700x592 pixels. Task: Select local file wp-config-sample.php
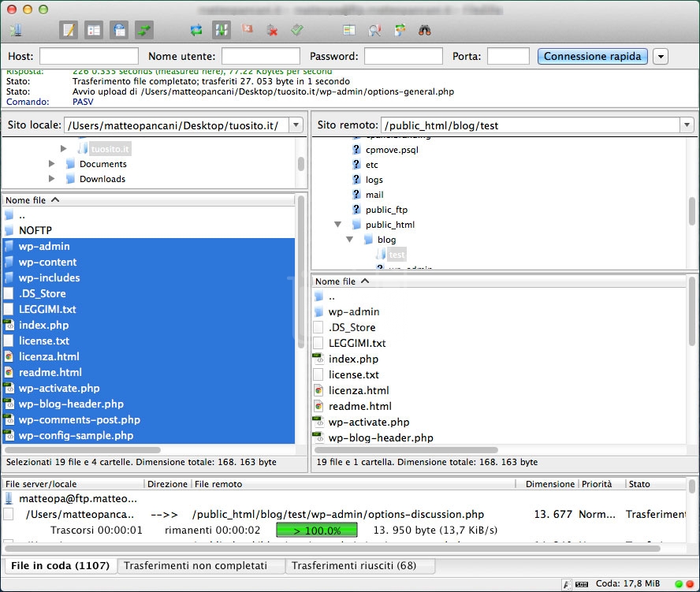(149, 435)
